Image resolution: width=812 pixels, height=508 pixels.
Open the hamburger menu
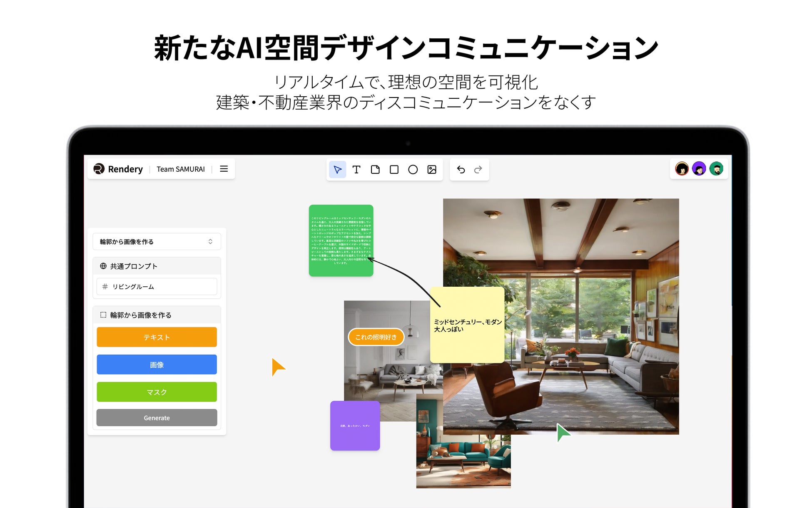pos(224,169)
